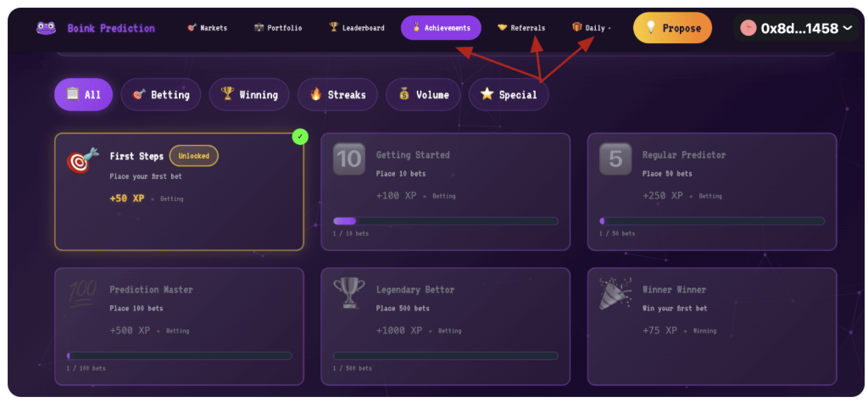
Task: Open the Daily dropdown menu
Action: (591, 28)
